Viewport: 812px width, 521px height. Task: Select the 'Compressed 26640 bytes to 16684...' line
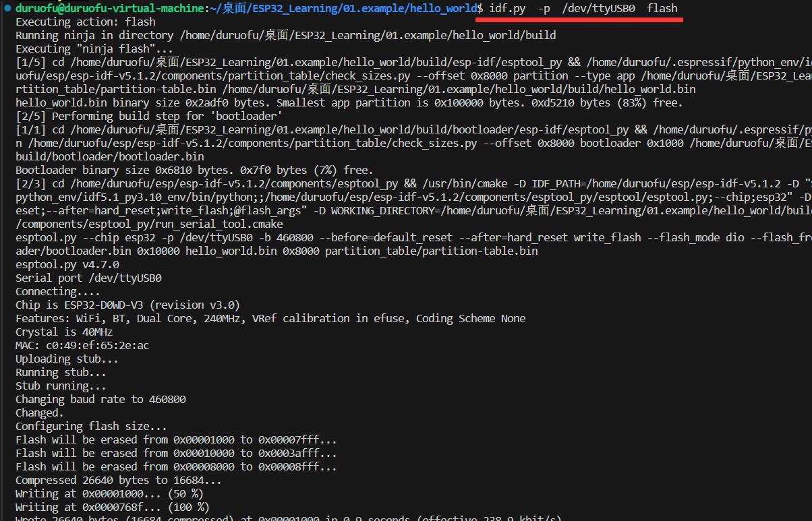(x=118, y=480)
